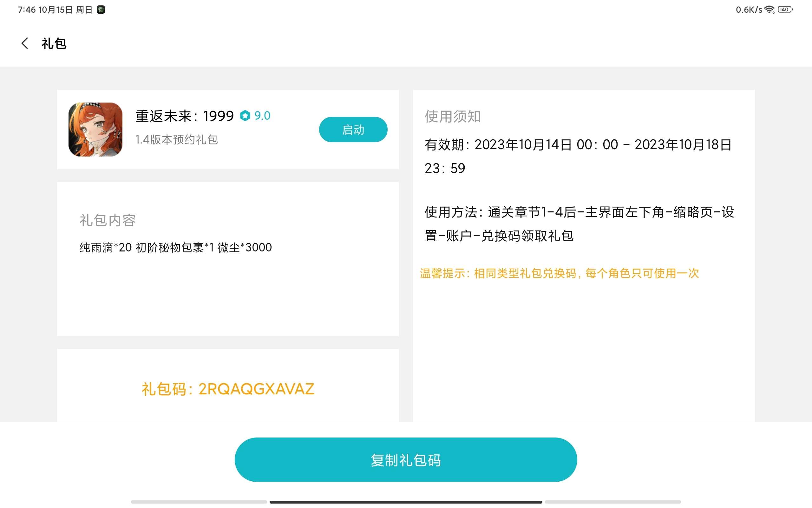The height and width of the screenshot is (508, 812).
Task: Tap the orange 温馨提示 notice
Action: pyautogui.click(x=559, y=273)
